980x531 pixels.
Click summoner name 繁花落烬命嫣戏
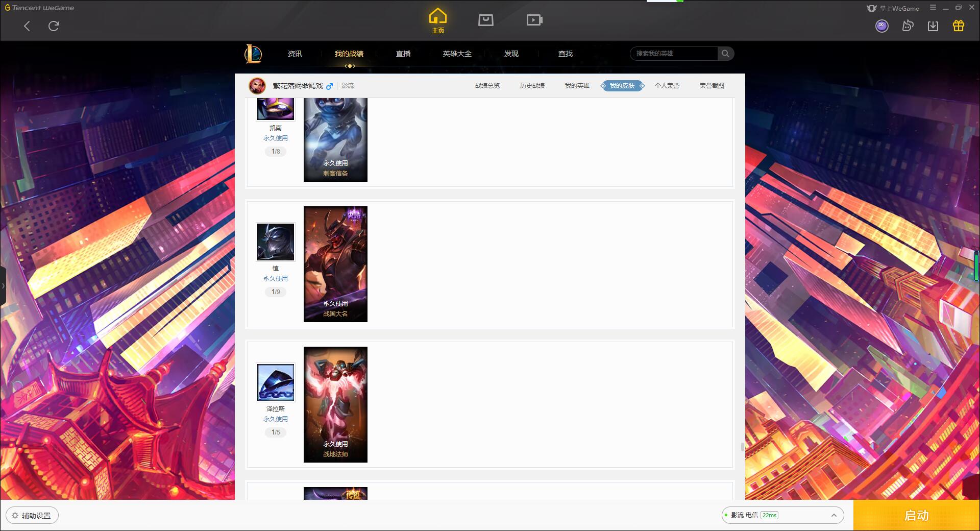click(298, 86)
